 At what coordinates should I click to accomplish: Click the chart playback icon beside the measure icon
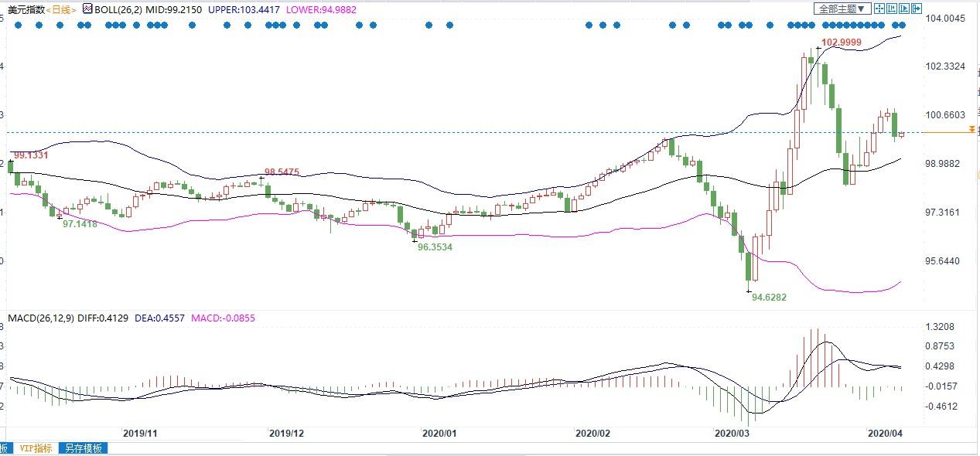click(x=904, y=9)
